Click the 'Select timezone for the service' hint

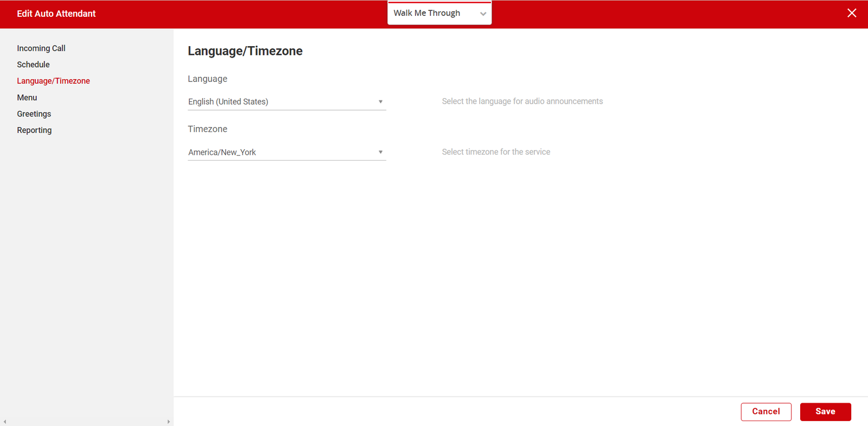pyautogui.click(x=496, y=152)
